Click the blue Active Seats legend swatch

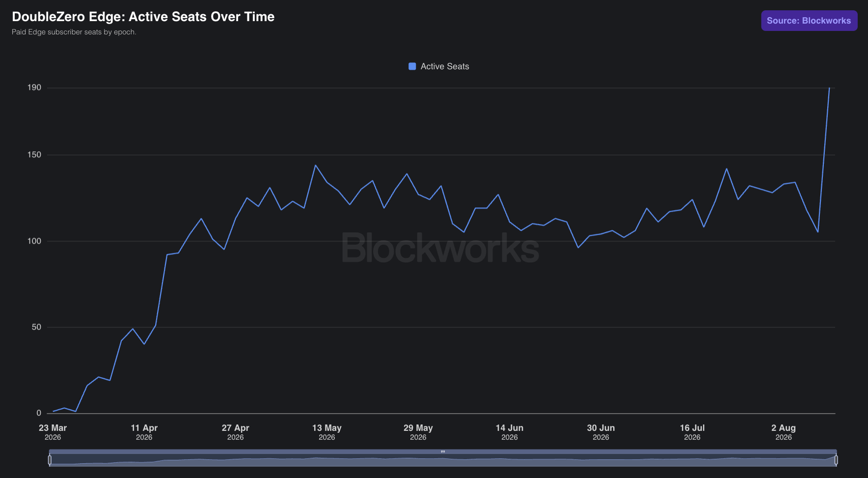tap(412, 66)
